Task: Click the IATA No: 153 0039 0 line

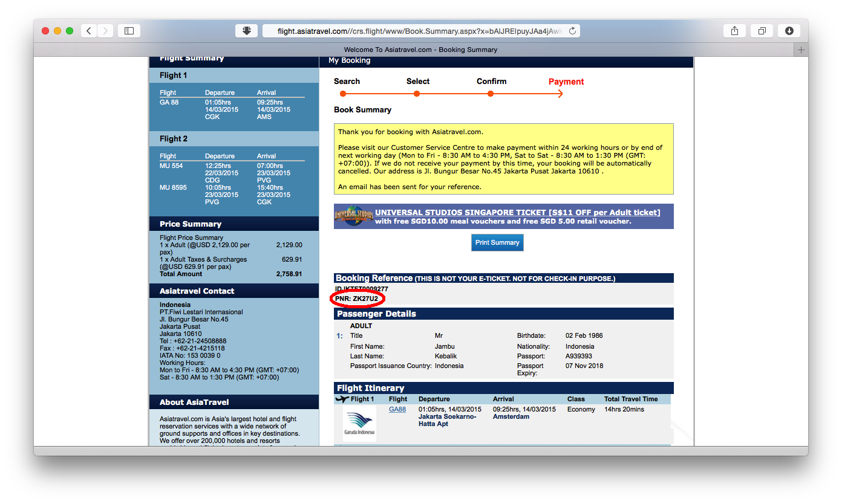Action: tap(190, 355)
